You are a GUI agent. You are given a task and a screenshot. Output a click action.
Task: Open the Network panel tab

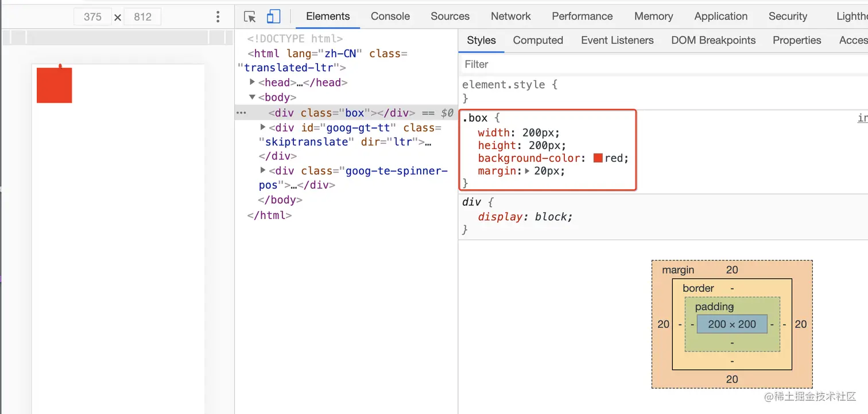coord(511,17)
